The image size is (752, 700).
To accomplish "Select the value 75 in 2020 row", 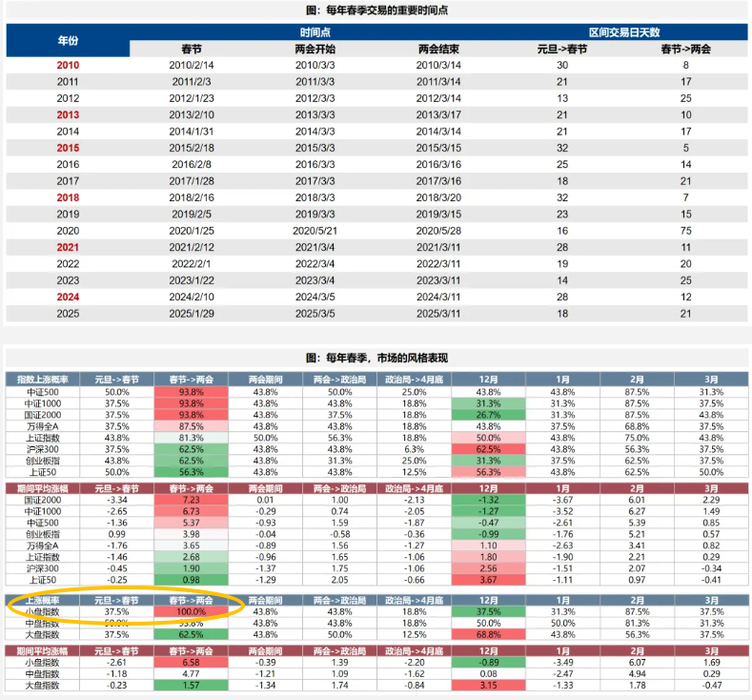I will [x=686, y=231].
